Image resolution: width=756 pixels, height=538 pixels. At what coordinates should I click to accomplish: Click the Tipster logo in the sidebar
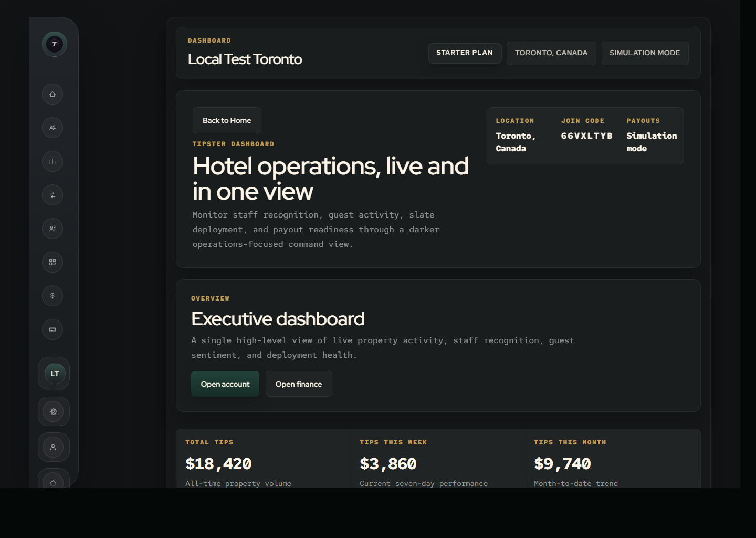(x=55, y=44)
